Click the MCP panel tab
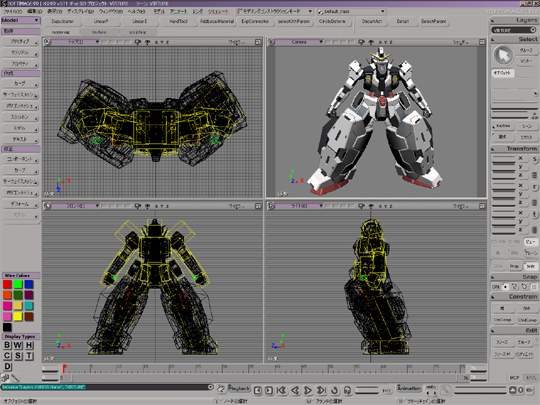The image size is (540, 405). (514, 378)
